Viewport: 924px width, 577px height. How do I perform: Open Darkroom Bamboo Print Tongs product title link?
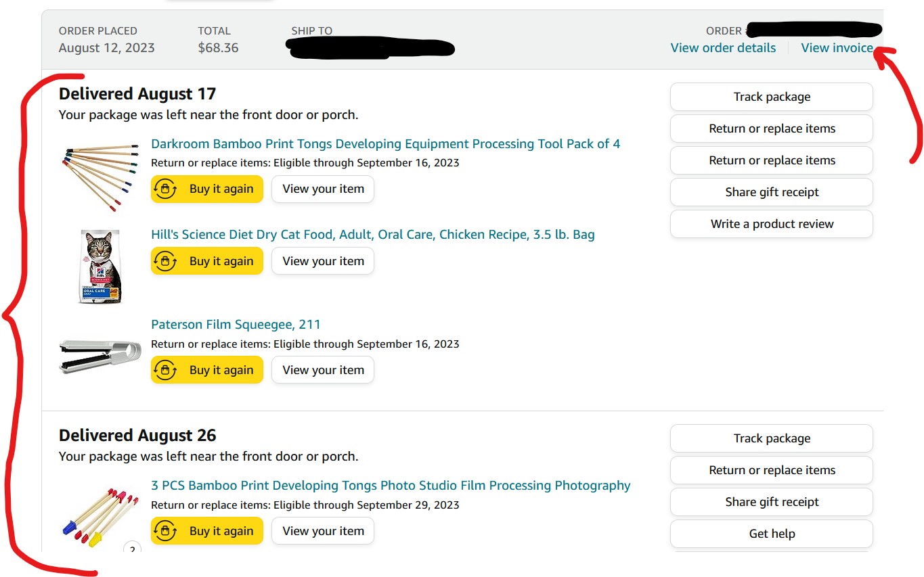(385, 143)
